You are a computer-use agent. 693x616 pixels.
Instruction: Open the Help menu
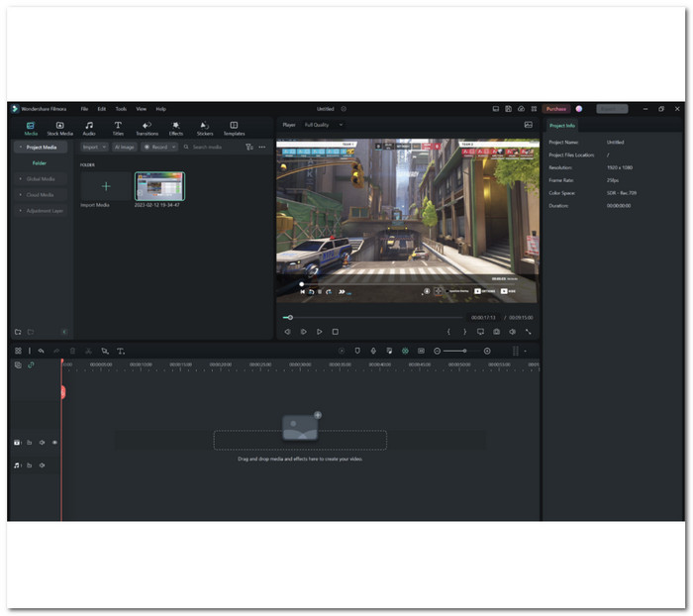160,109
